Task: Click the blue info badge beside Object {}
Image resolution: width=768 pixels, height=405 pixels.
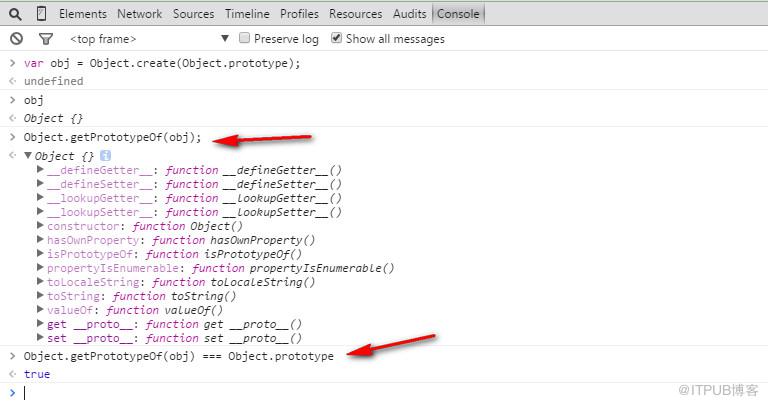Action: point(105,156)
